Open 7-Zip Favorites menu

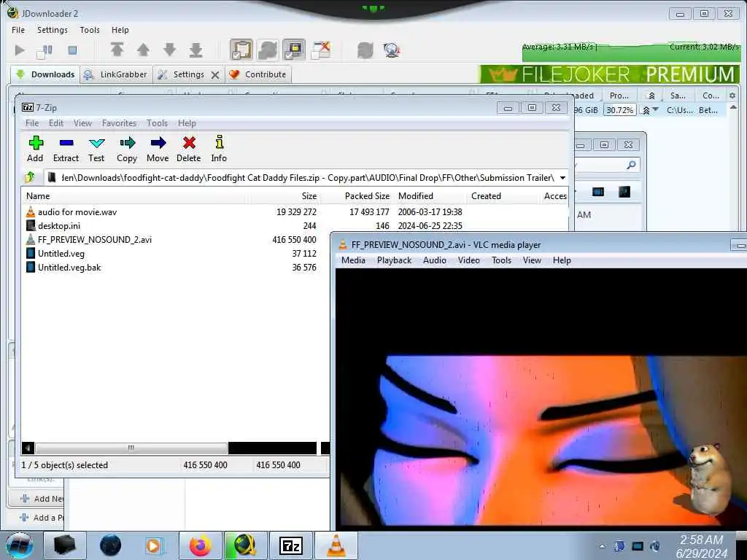click(119, 122)
